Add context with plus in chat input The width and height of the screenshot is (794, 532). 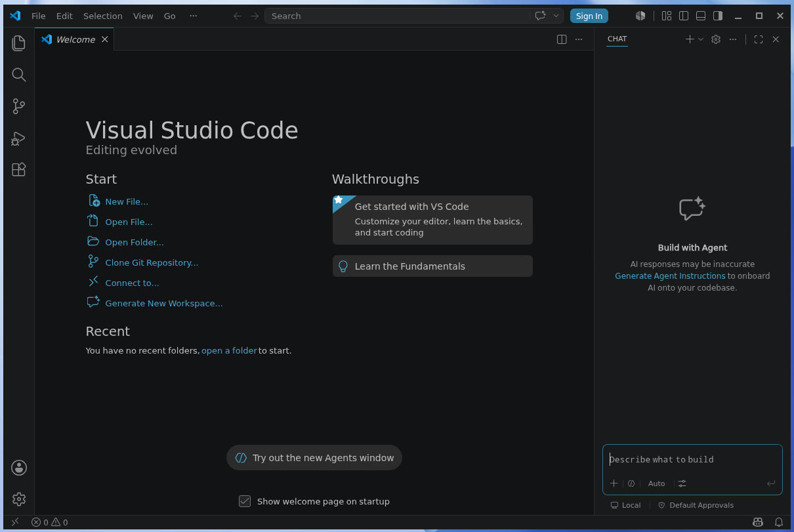614,483
